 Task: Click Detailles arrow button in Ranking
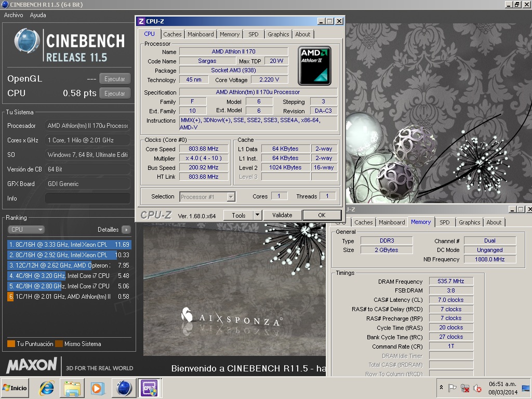pos(126,230)
